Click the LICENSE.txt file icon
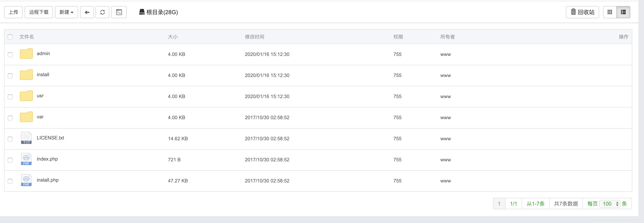This screenshot has width=644, height=223. 26,138
